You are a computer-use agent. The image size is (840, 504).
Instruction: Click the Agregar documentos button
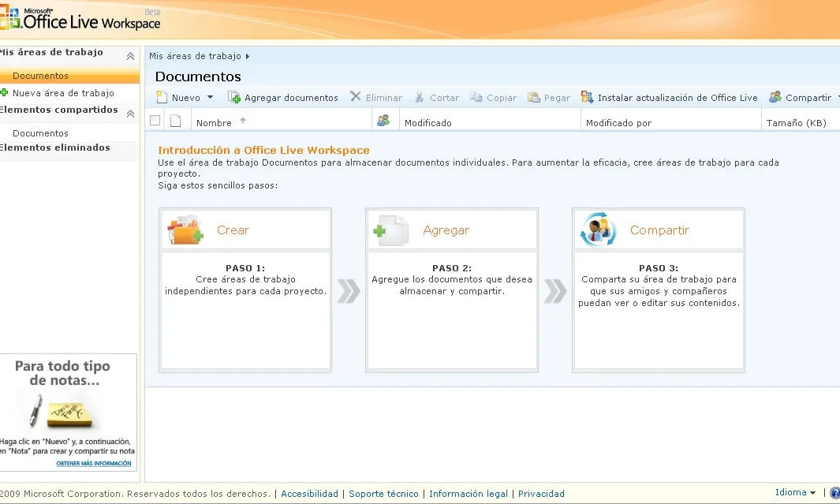coord(283,98)
